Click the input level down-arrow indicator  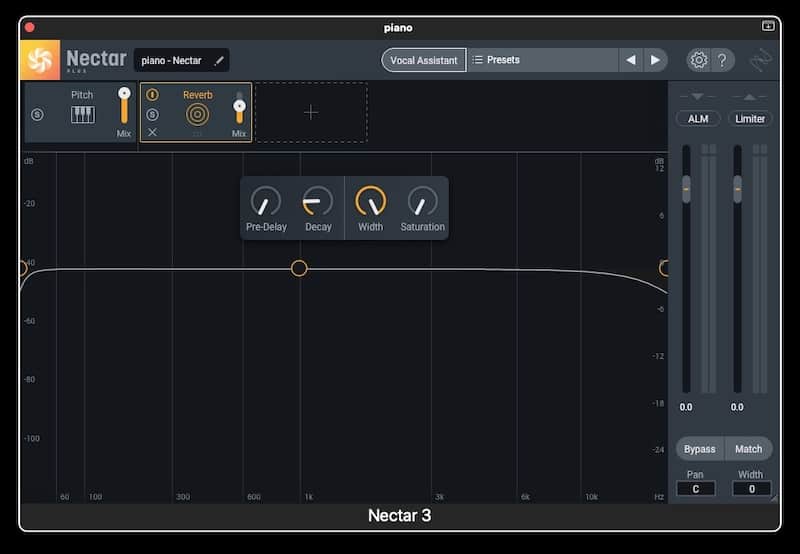tap(697, 96)
